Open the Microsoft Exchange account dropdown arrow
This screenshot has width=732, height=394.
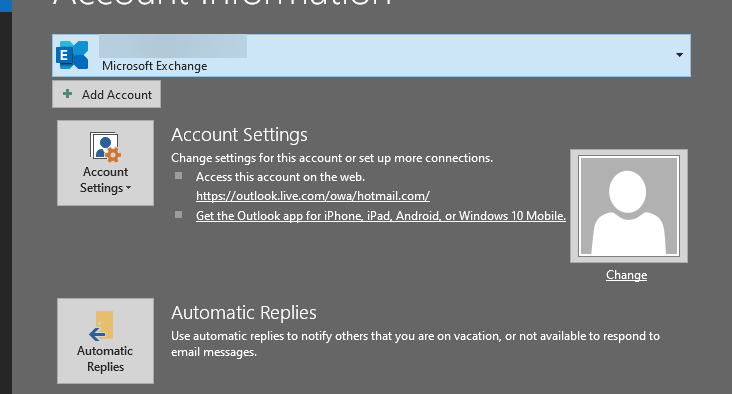click(x=679, y=55)
